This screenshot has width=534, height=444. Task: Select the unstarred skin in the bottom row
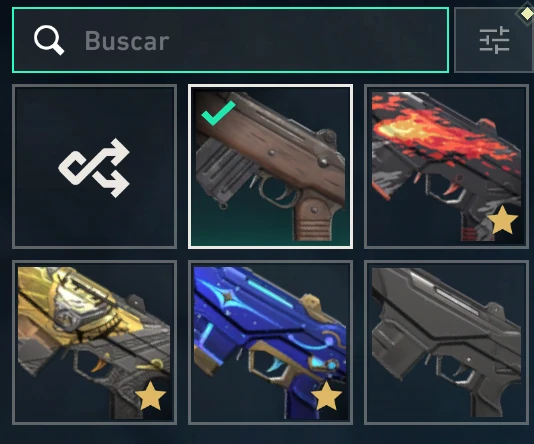pyautogui.click(x=446, y=343)
